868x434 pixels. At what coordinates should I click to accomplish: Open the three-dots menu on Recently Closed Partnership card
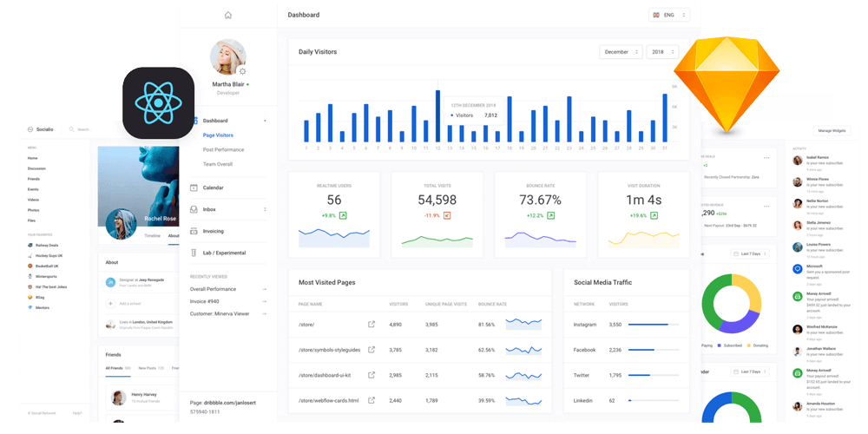766,158
